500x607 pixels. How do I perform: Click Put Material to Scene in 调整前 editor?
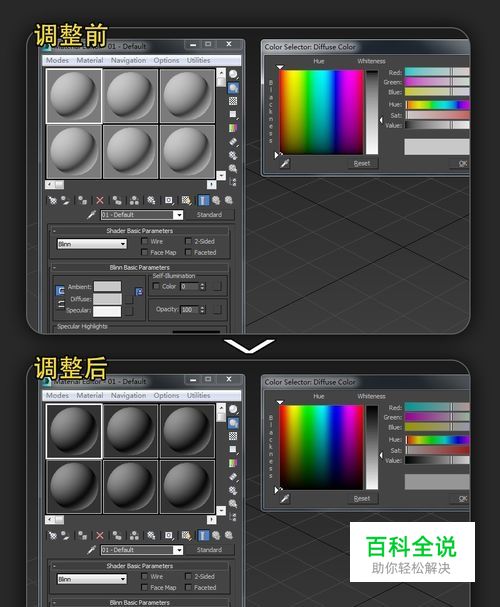click(x=66, y=200)
